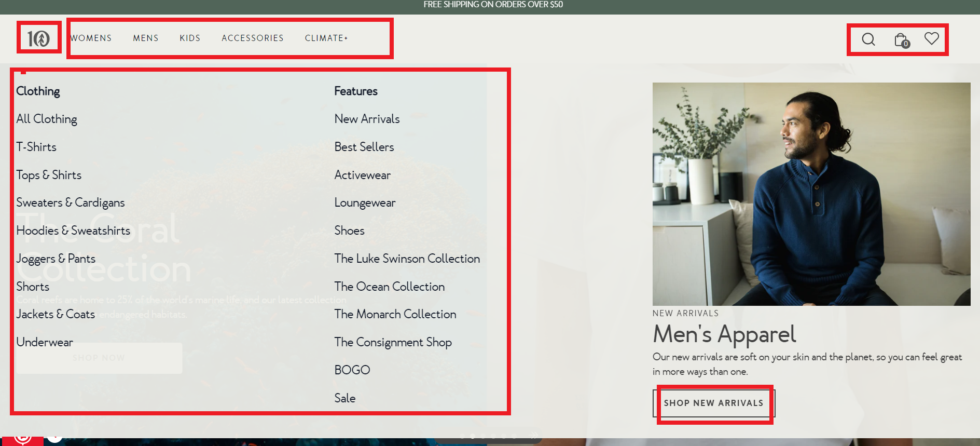
Task: Open the BOGO link
Action: [352, 370]
